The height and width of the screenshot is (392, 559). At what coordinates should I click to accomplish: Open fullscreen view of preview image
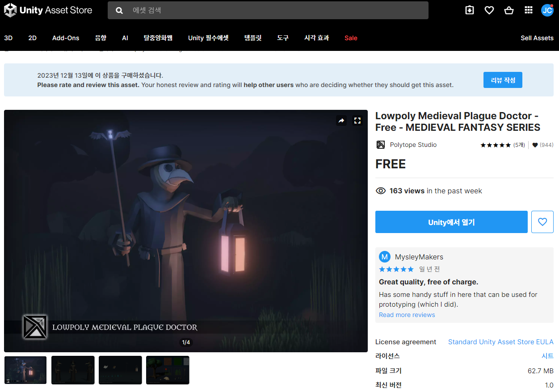click(357, 121)
